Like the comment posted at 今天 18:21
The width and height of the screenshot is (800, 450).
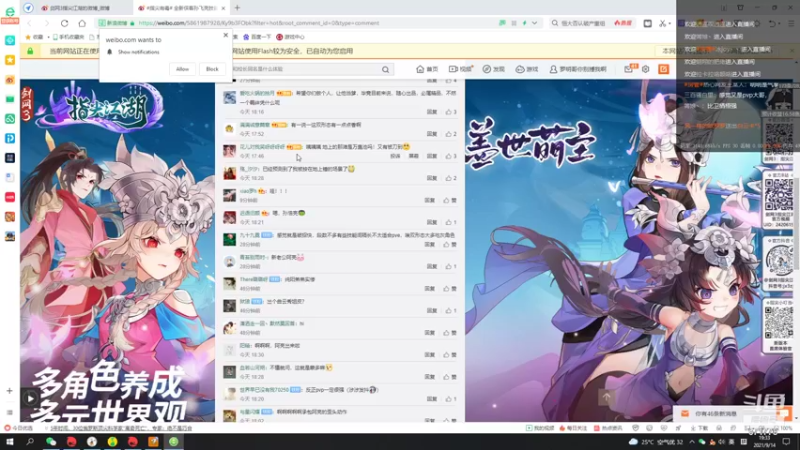pos(451,222)
